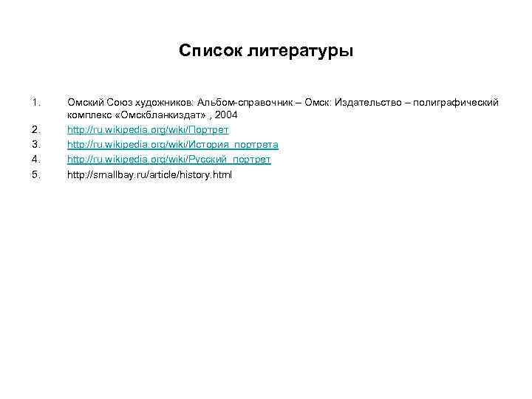Click list number 1.
The height and width of the screenshot is (399, 532).
(36, 102)
